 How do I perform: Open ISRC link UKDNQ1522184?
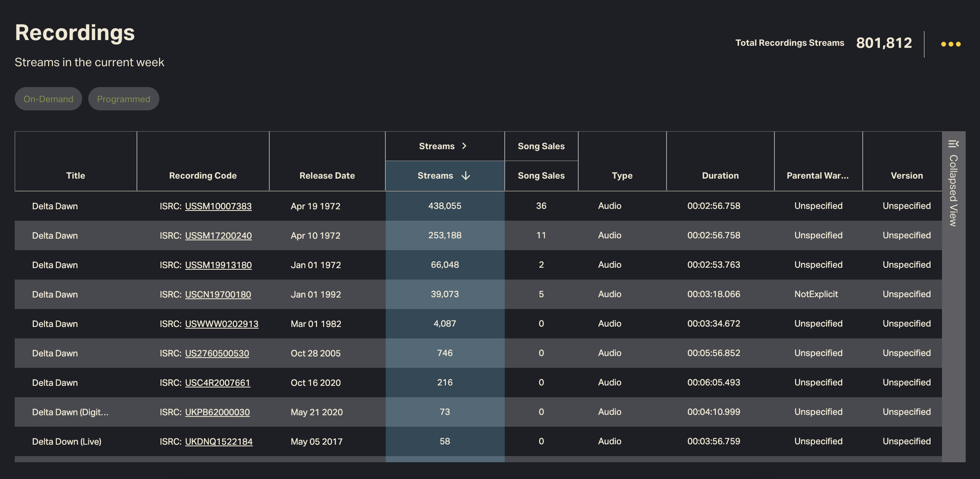[219, 441]
